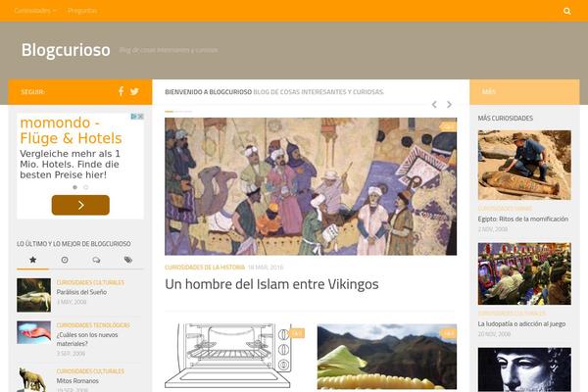
Task: Select second ad carousel dot
Action: (86, 187)
